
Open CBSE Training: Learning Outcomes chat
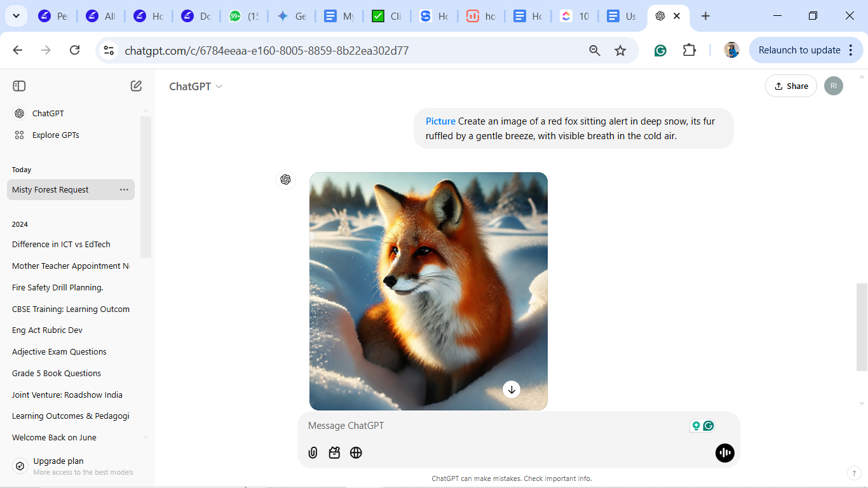71,309
